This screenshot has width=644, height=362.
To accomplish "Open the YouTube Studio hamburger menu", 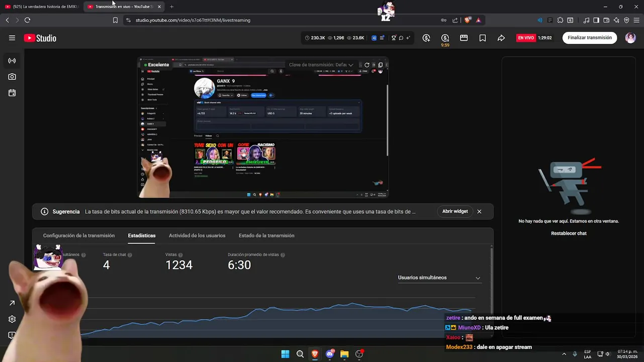I will point(12,38).
